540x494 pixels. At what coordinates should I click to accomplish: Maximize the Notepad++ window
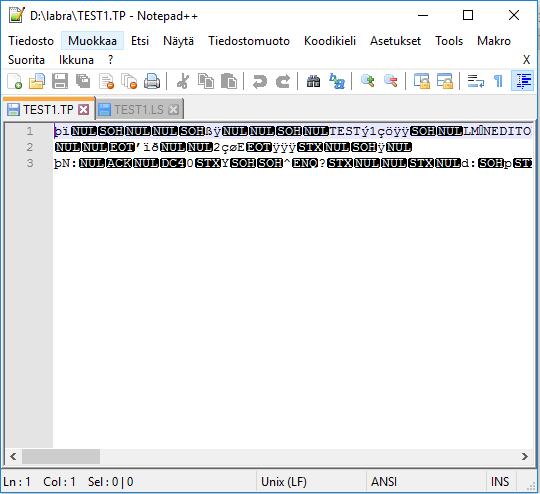pyautogui.click(x=468, y=16)
